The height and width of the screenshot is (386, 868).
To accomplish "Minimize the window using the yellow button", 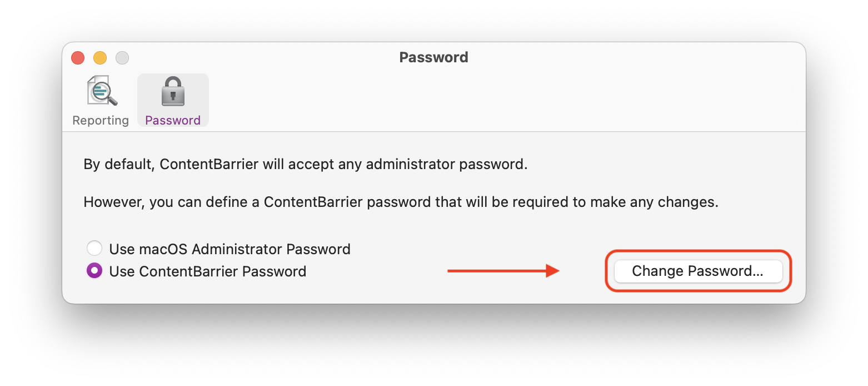I will (x=100, y=57).
